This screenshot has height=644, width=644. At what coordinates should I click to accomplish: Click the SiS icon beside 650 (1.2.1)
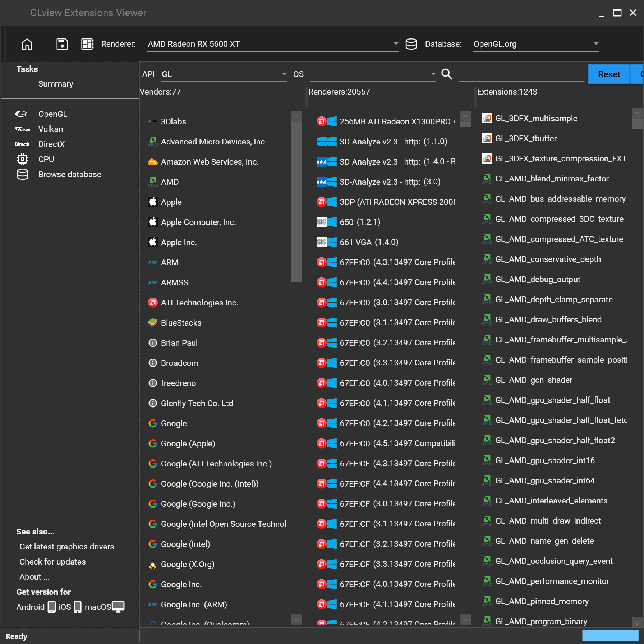321,222
